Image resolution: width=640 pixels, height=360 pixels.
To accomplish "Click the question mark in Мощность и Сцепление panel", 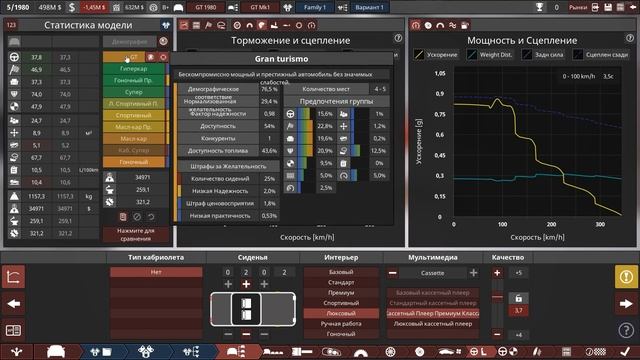I will tap(630, 38).
